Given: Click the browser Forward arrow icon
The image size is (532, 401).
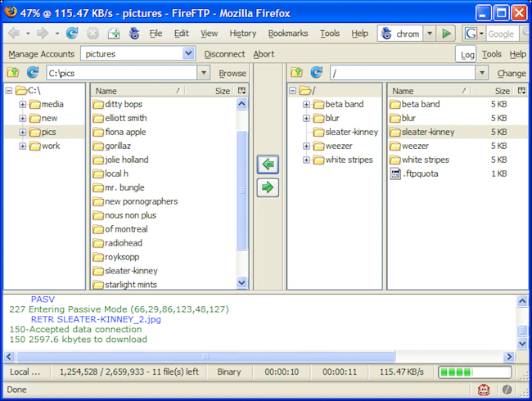Looking at the screenshot, I should [x=43, y=34].
